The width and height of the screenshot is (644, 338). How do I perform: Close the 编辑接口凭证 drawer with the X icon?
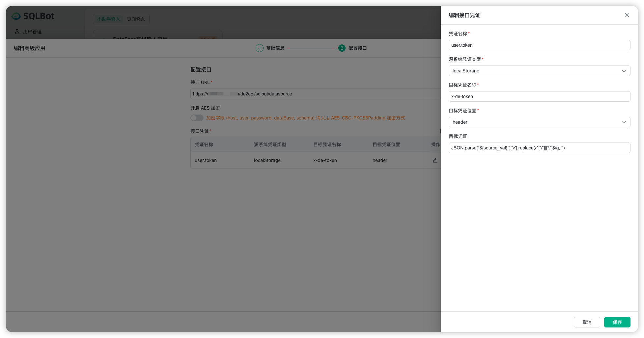point(627,15)
